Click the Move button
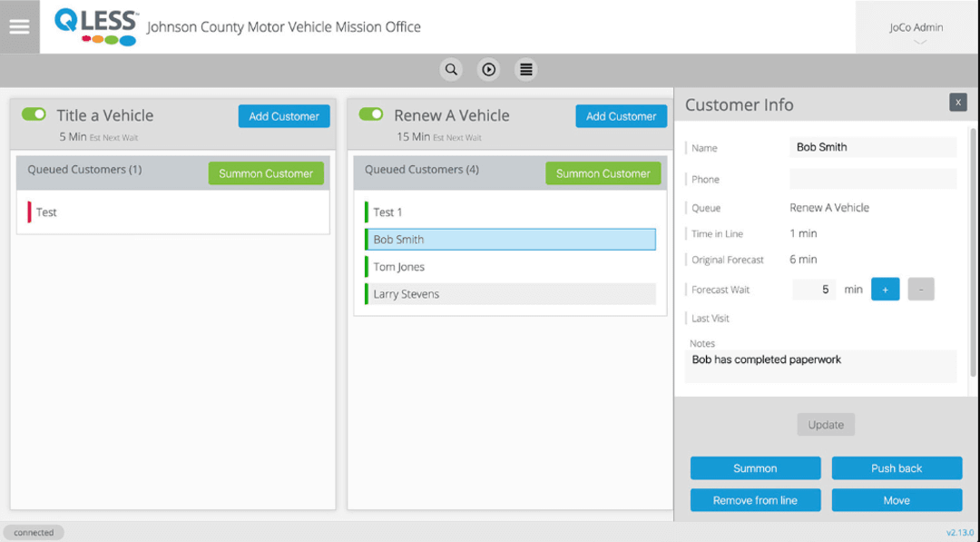Viewport: 980px width, 542px height. 897,499
